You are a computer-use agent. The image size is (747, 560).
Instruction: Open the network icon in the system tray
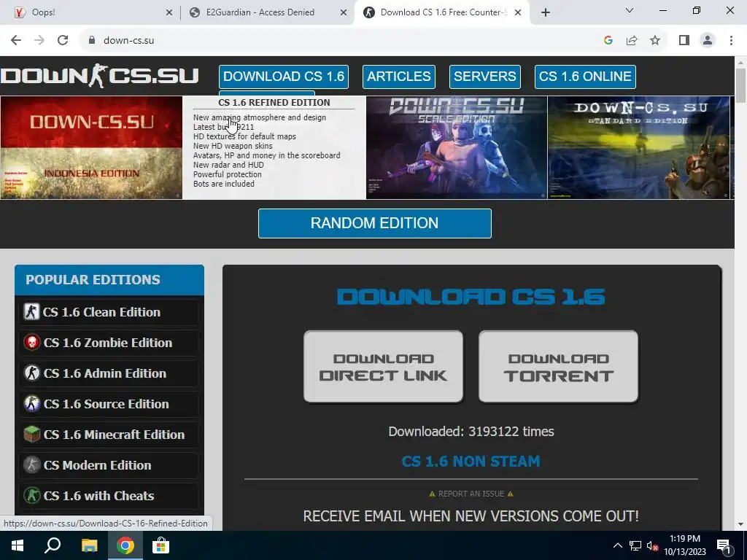pyautogui.click(x=635, y=545)
